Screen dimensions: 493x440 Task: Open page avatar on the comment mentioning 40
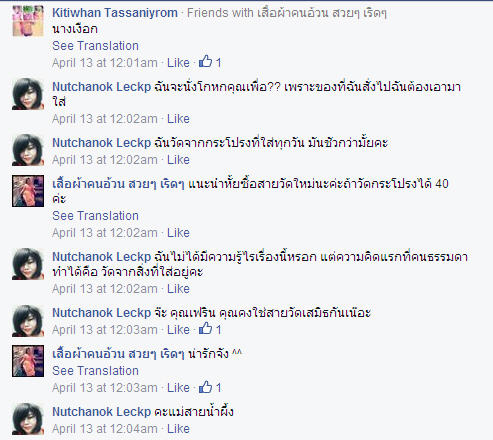pyautogui.click(x=28, y=191)
